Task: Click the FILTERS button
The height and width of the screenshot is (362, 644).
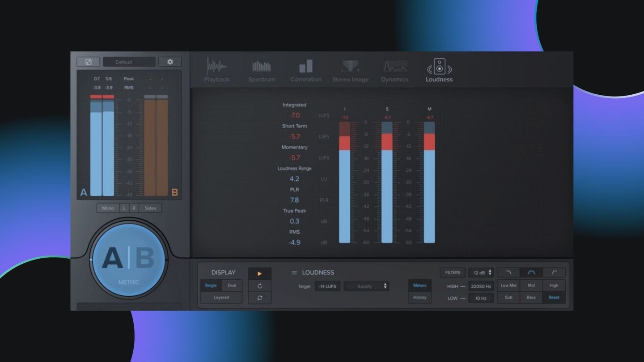Action: point(453,273)
